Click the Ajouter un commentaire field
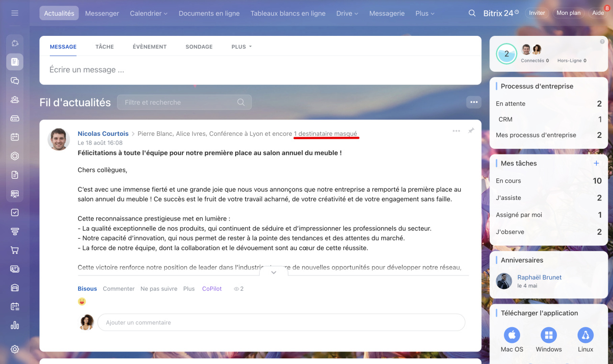613x364 pixels. (281, 322)
